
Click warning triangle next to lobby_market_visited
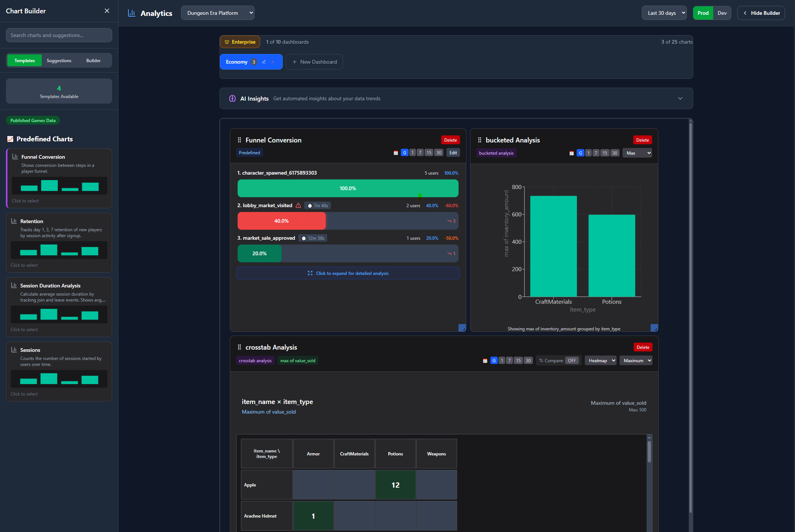click(298, 205)
